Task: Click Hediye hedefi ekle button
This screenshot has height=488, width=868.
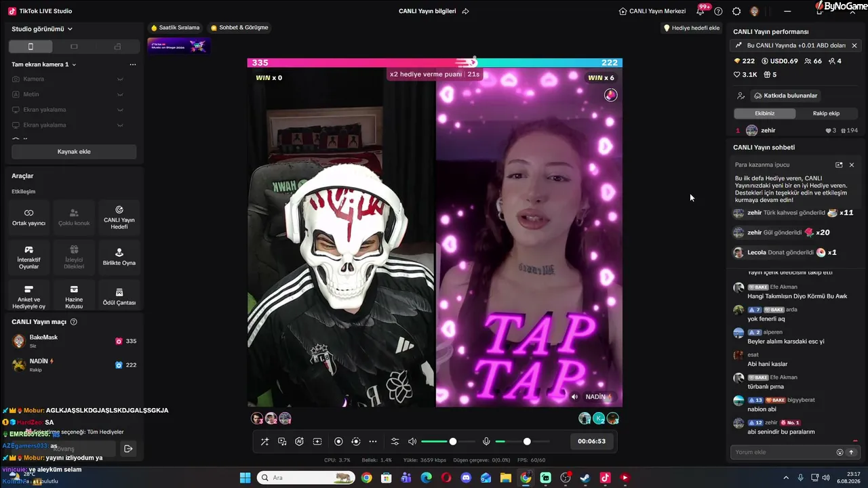Action: (692, 28)
